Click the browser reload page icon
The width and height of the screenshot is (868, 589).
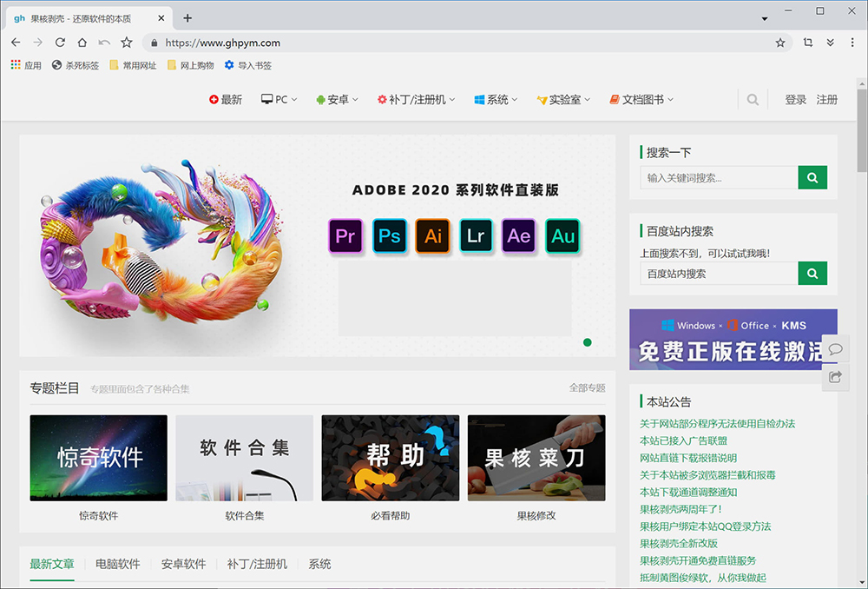tap(59, 43)
